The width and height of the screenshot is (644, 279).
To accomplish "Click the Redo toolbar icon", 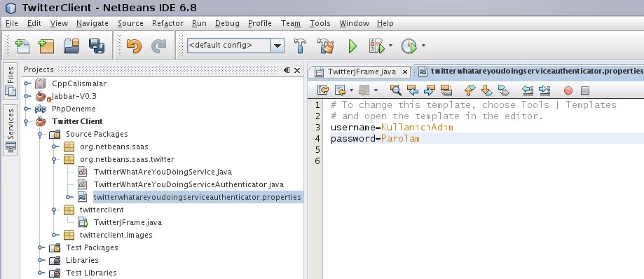I will coord(158,46).
